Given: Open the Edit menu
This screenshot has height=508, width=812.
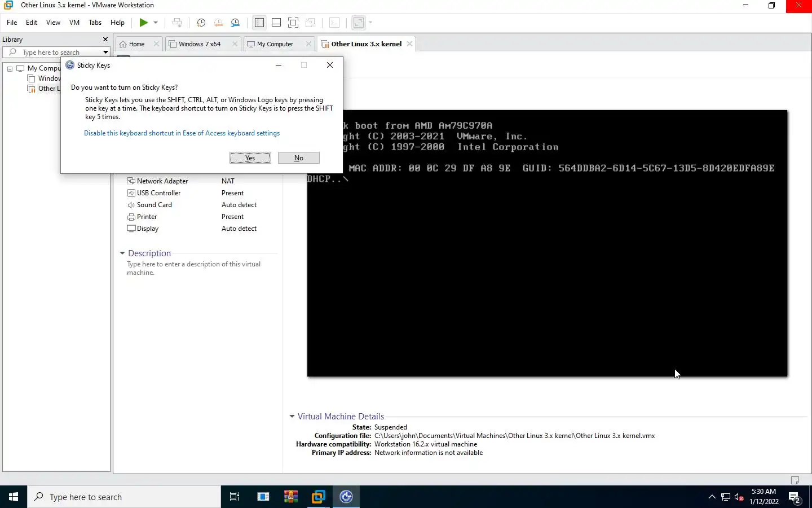Looking at the screenshot, I should pos(32,23).
